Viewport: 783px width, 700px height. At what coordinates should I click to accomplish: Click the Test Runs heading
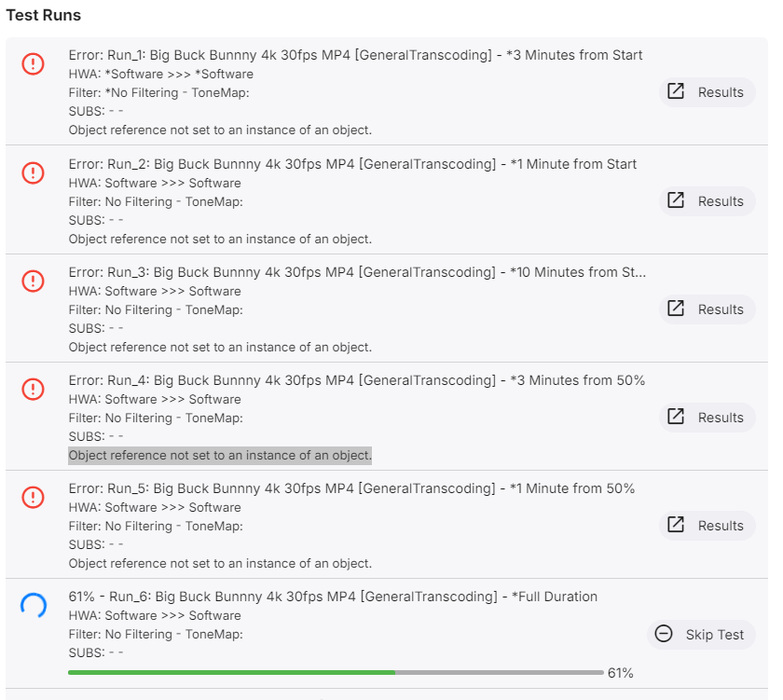[44, 16]
